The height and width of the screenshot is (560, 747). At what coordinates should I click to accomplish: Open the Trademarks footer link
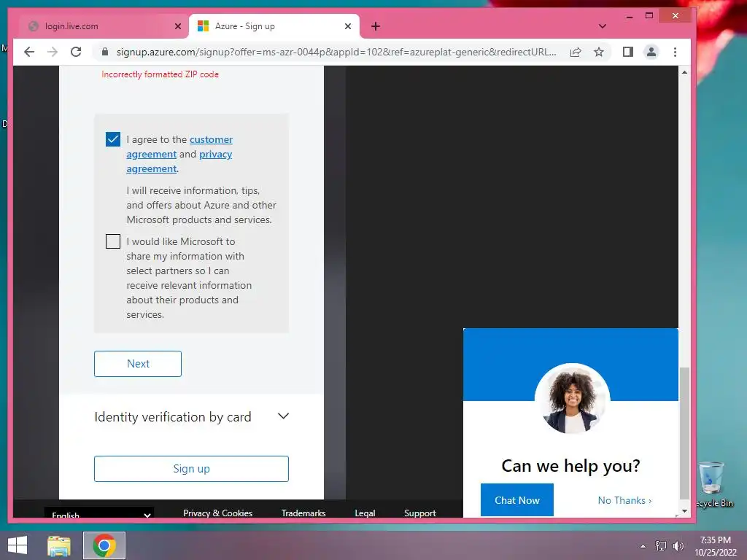pyautogui.click(x=303, y=513)
